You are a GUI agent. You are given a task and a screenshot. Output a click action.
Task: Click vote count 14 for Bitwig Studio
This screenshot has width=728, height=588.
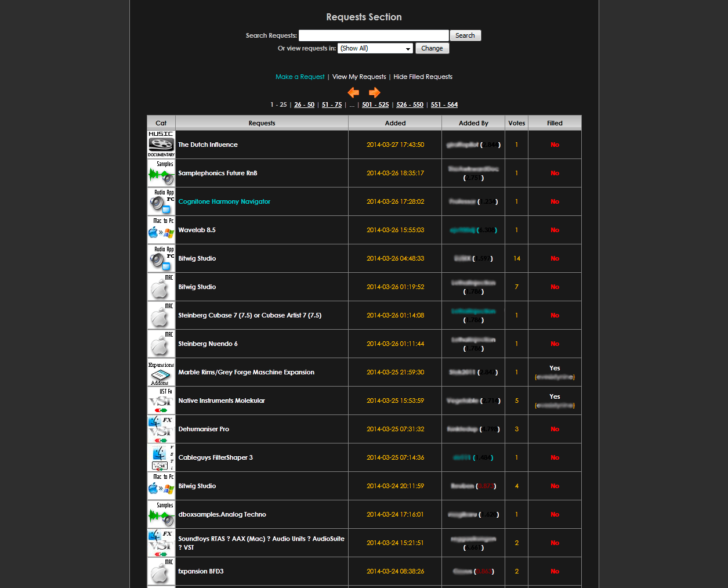tap(517, 258)
